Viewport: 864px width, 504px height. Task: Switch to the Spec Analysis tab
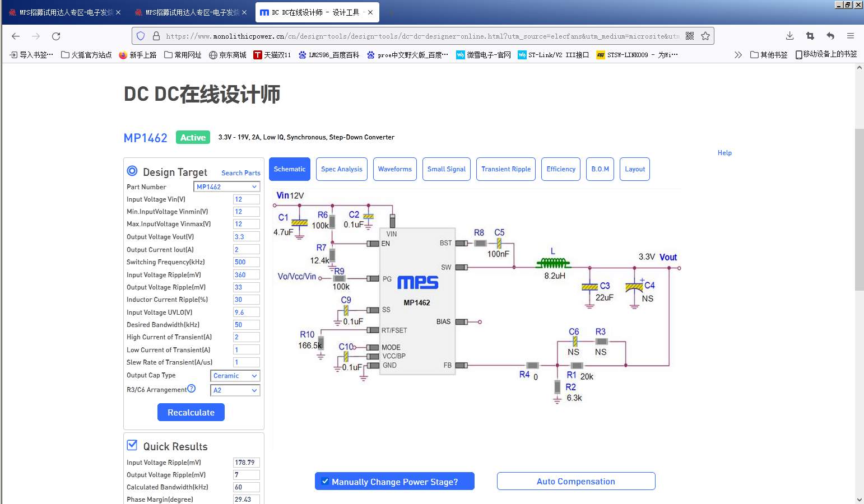pos(341,169)
